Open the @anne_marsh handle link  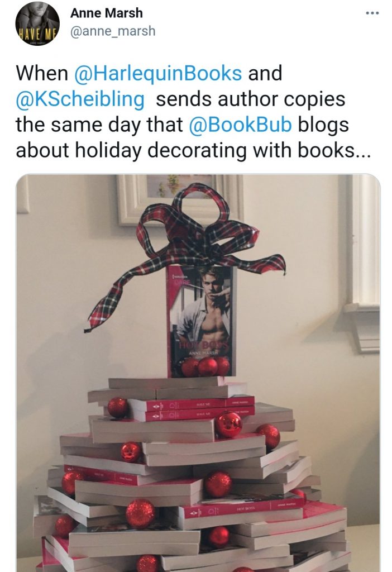click(x=113, y=31)
